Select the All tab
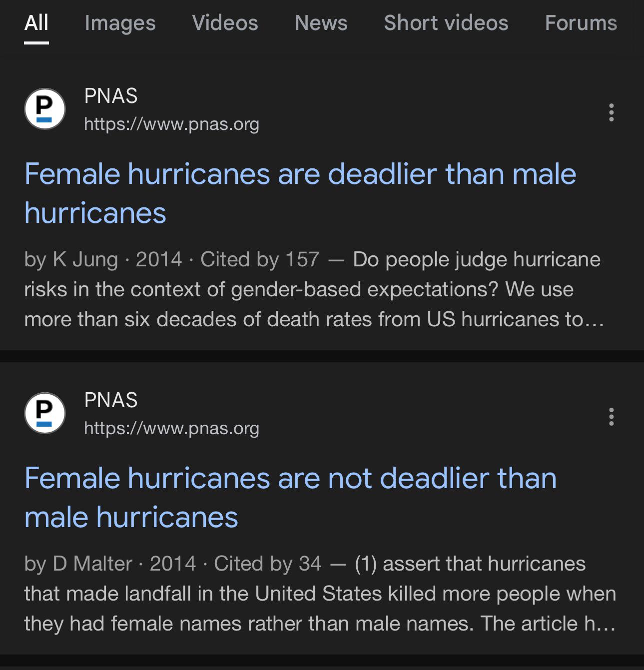This screenshot has height=670, width=644. pyautogui.click(x=36, y=23)
